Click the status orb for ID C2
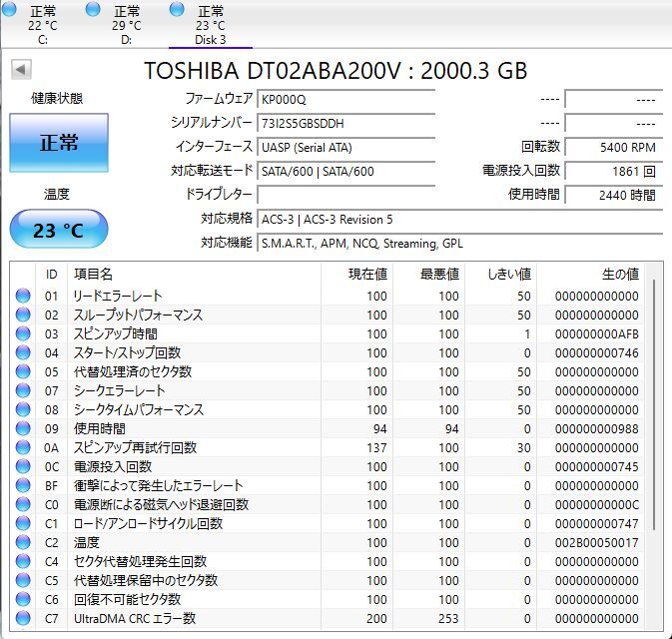 (x=23, y=542)
